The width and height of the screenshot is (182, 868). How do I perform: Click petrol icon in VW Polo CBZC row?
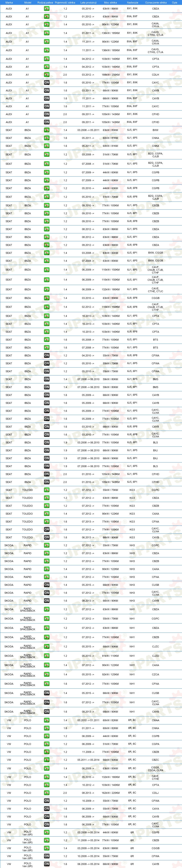coord(47,760)
